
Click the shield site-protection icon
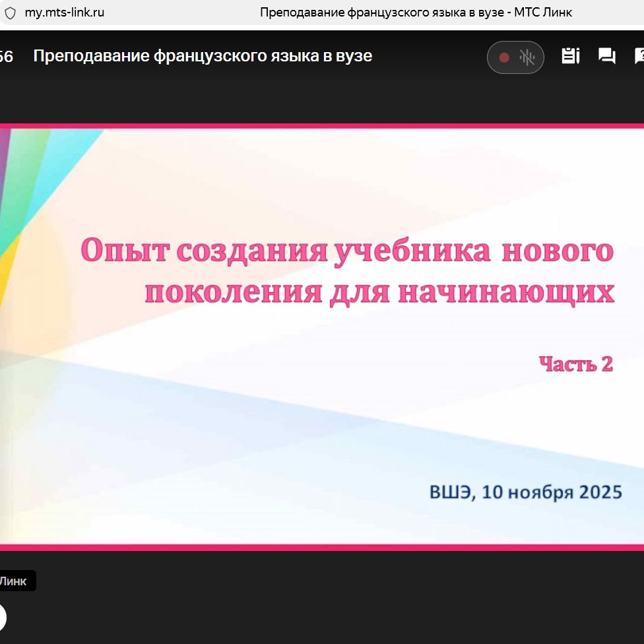tap(11, 13)
